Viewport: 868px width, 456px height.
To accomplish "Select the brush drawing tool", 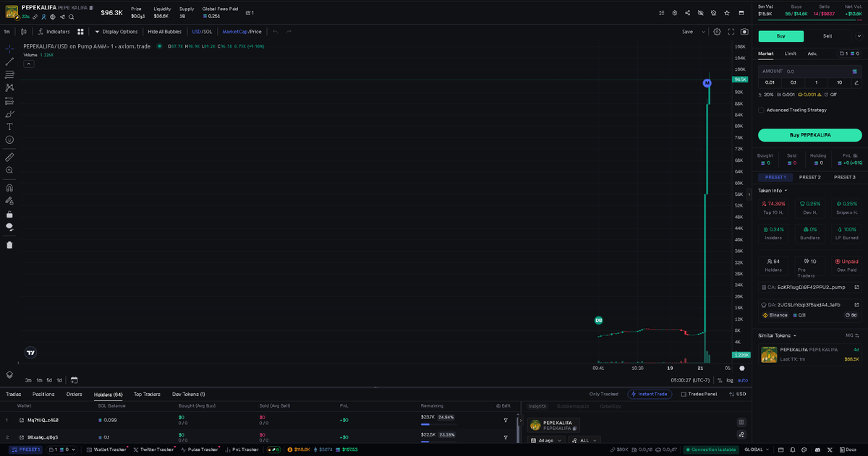I will tap(9, 113).
